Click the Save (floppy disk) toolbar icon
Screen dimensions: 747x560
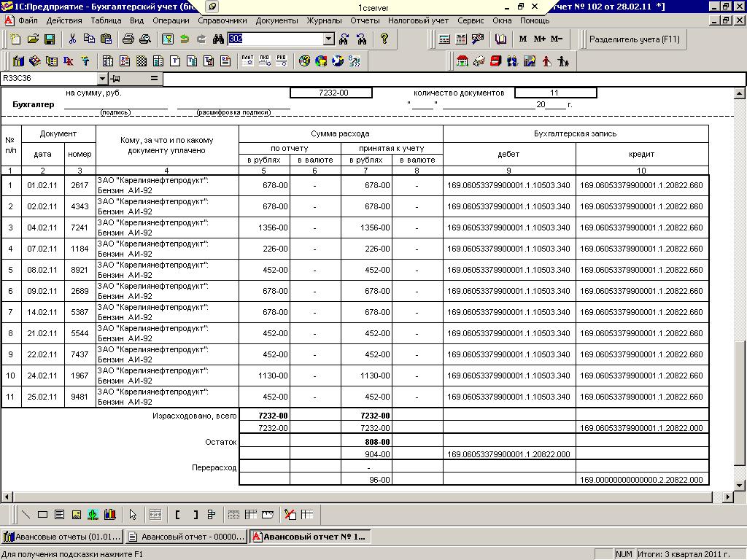click(50, 39)
